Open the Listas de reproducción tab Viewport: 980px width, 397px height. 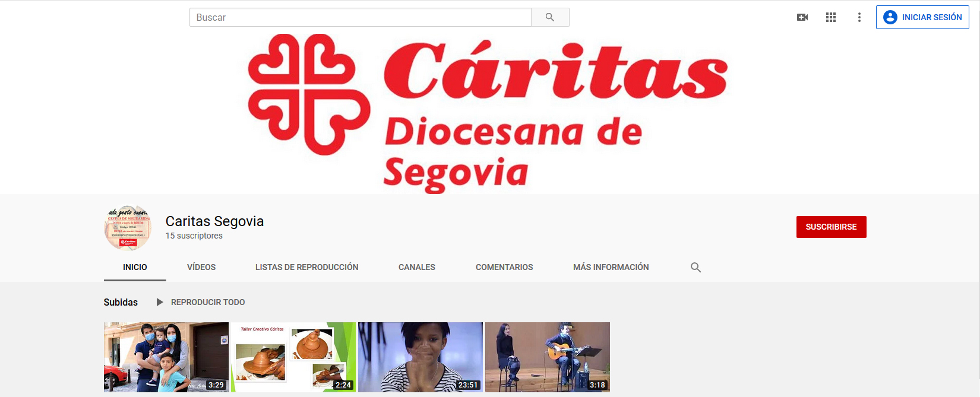coord(307,267)
